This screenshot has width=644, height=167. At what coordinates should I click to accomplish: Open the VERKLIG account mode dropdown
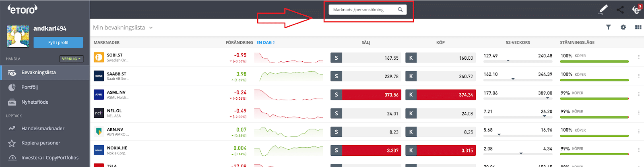click(71, 59)
